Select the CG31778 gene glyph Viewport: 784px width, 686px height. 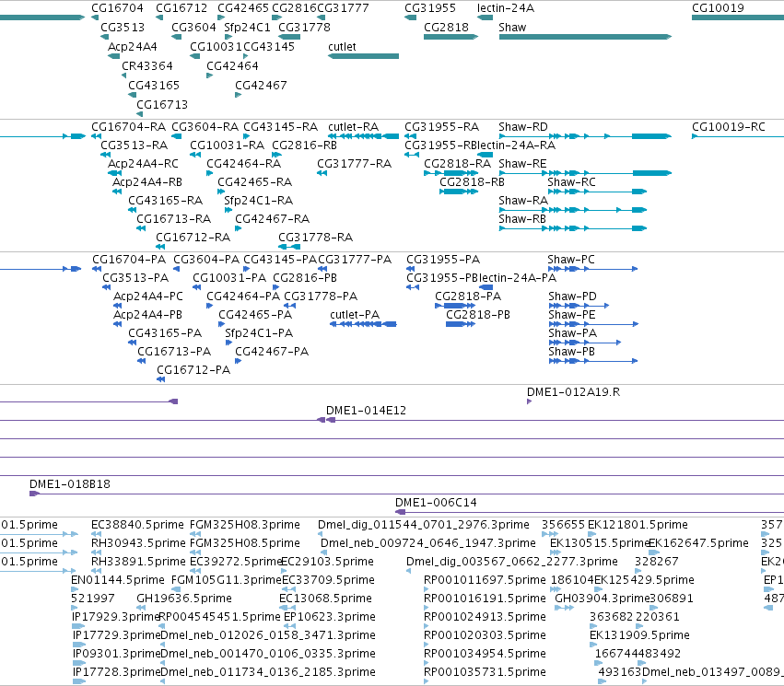[289, 37]
